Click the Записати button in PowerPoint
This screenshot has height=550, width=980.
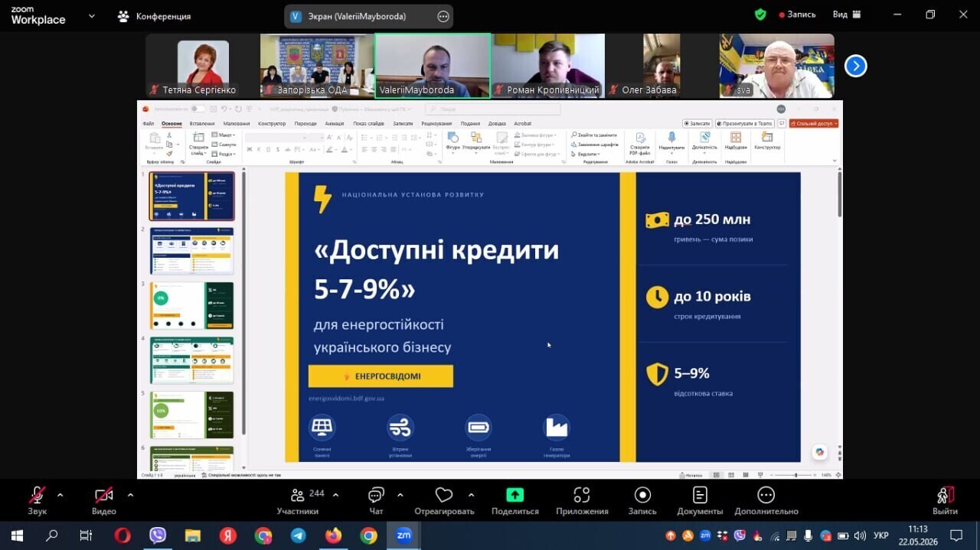[x=697, y=123]
